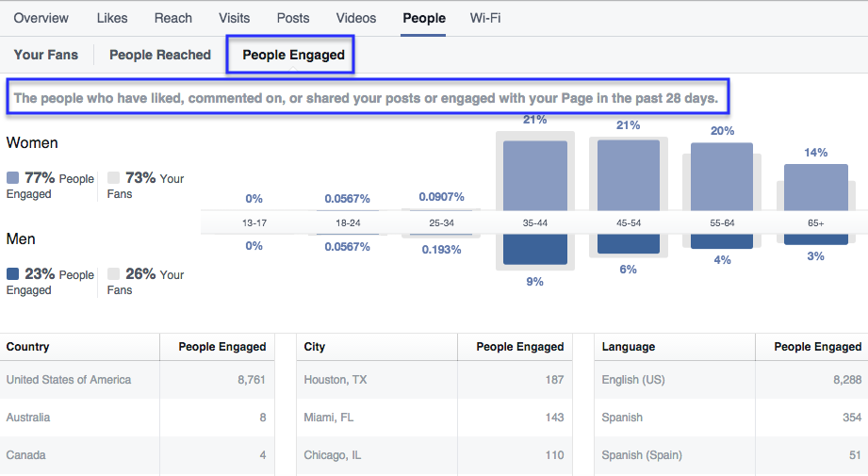The width and height of the screenshot is (868, 476).
Task: Open the Videos tab
Action: click(356, 18)
